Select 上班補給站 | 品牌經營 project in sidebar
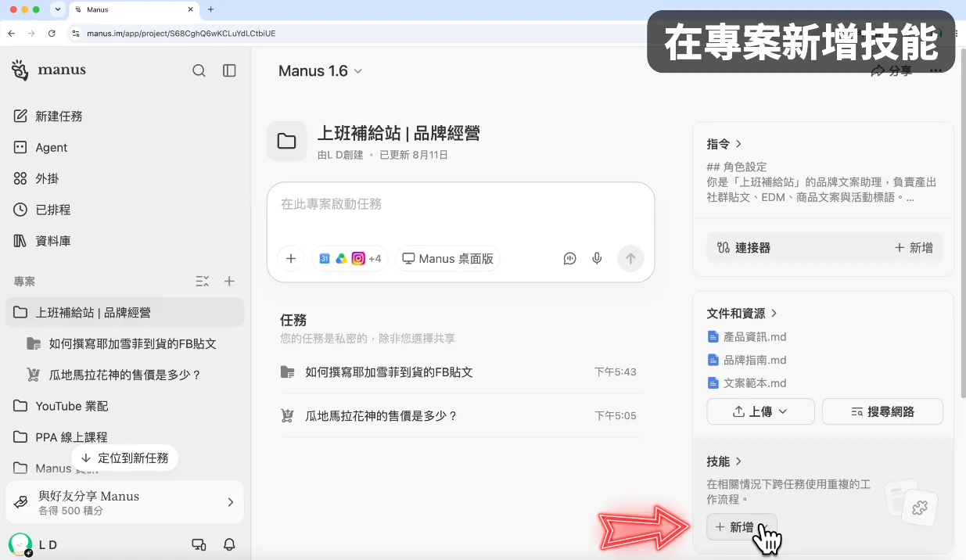Viewport: 966px width, 560px height. (x=125, y=312)
